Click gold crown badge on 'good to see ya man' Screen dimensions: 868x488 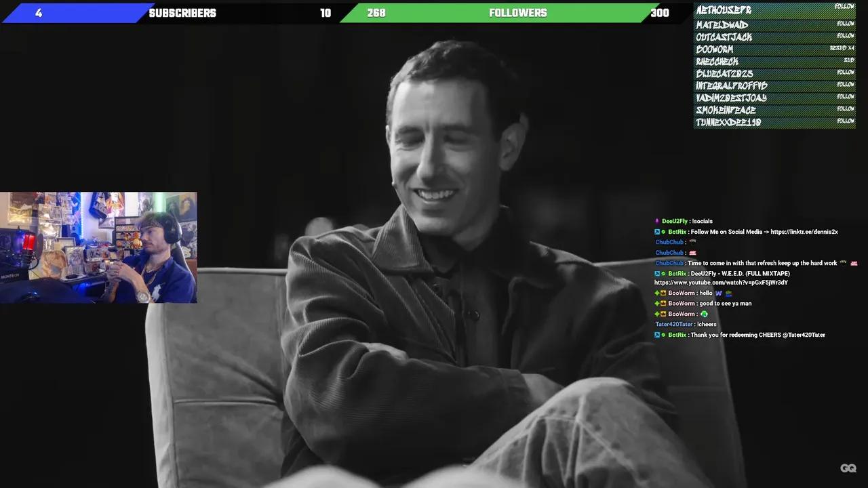pyautogui.click(x=664, y=304)
